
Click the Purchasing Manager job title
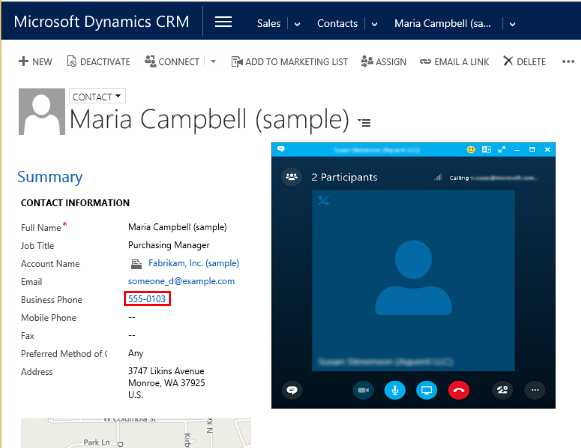click(169, 245)
